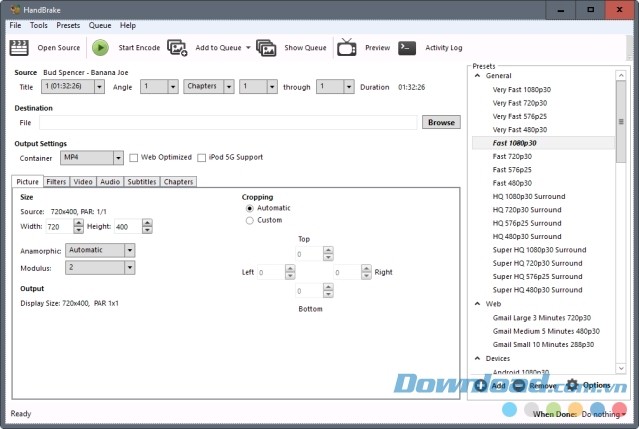
Task: Open the Container MP4 dropdown
Action: coord(92,158)
